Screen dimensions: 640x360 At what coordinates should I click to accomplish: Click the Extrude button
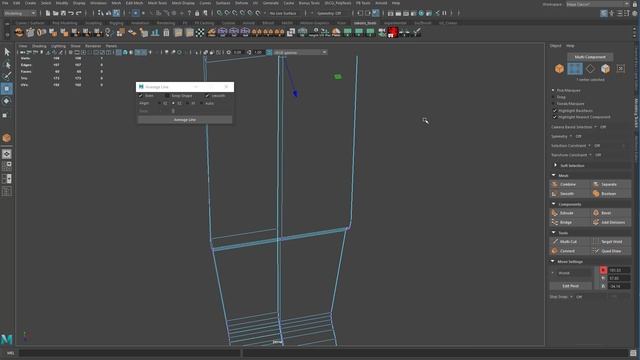[x=570, y=213]
